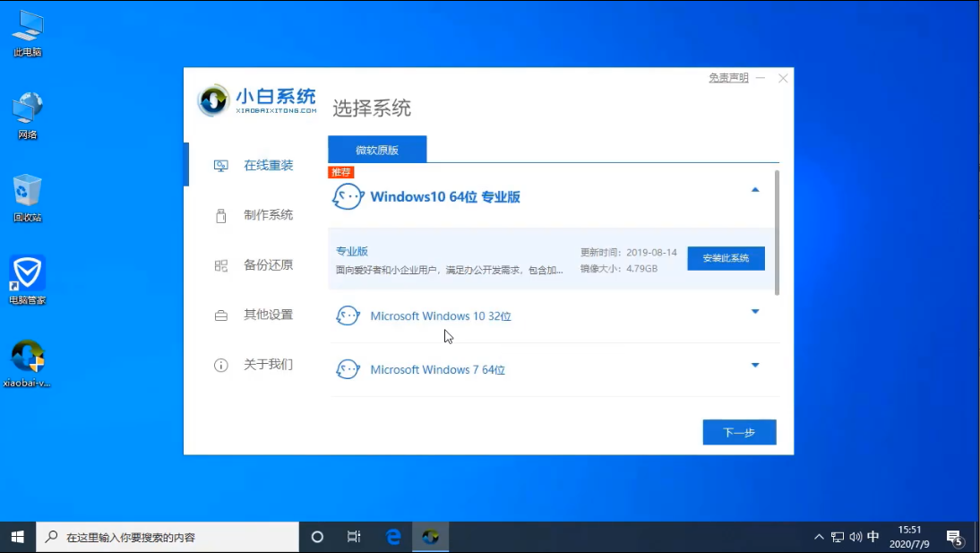The image size is (980, 553).
Task: Switch to the 微软原版 tab
Action: (x=378, y=150)
